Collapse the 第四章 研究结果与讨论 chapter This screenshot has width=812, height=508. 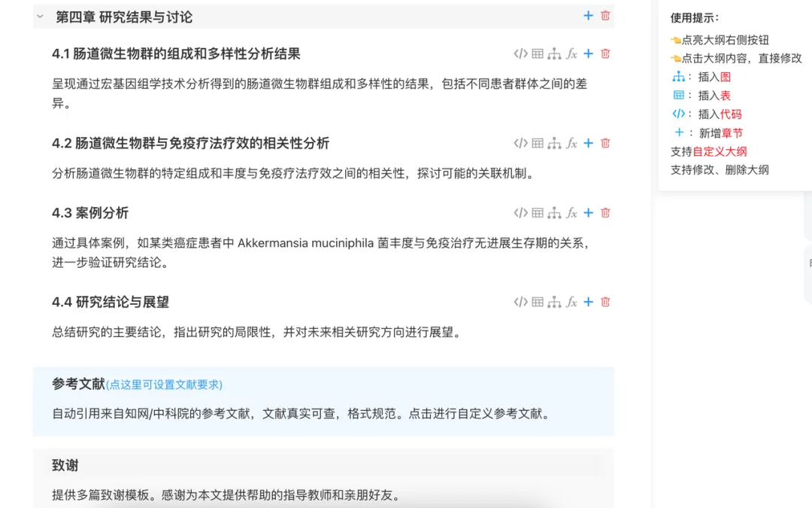click(x=40, y=17)
